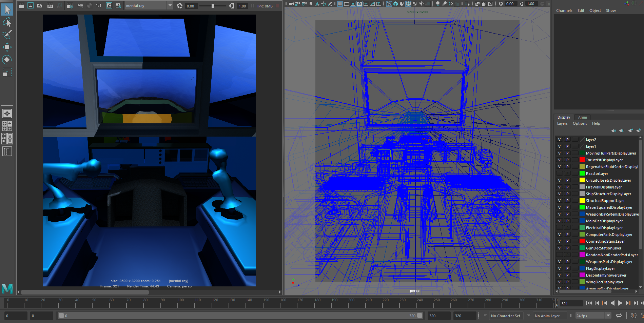The width and height of the screenshot is (644, 323).
Task: Open the Outliner panel layout icon
Action: tap(7, 151)
